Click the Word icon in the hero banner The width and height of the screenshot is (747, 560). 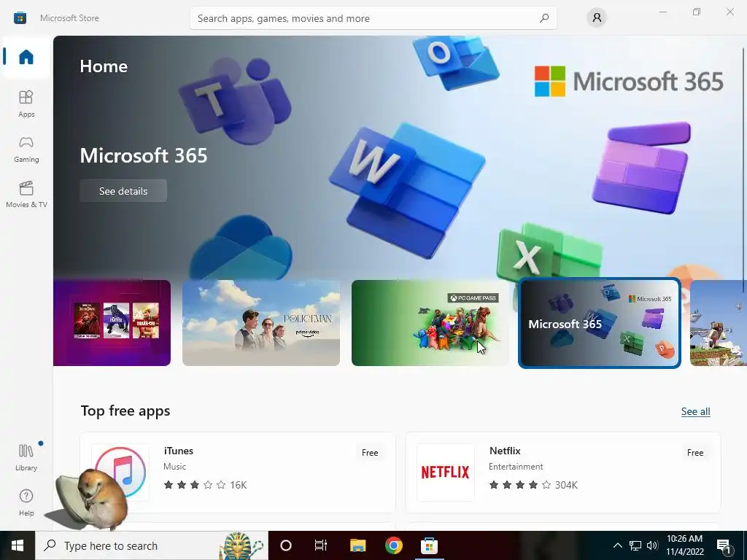[x=407, y=190]
